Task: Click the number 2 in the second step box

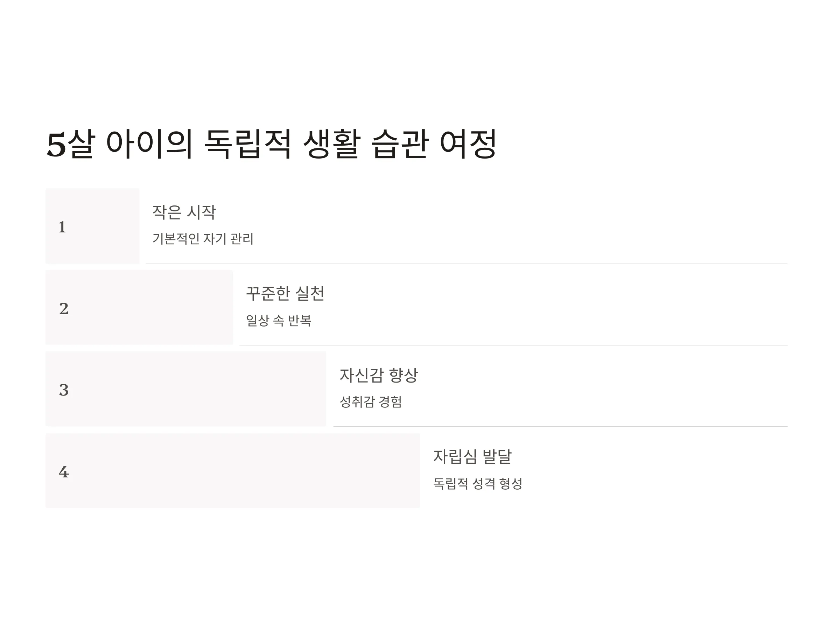Action: [64, 309]
